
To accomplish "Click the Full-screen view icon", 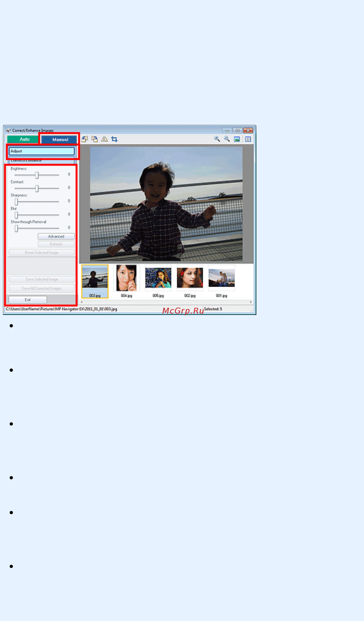I will pos(237,139).
